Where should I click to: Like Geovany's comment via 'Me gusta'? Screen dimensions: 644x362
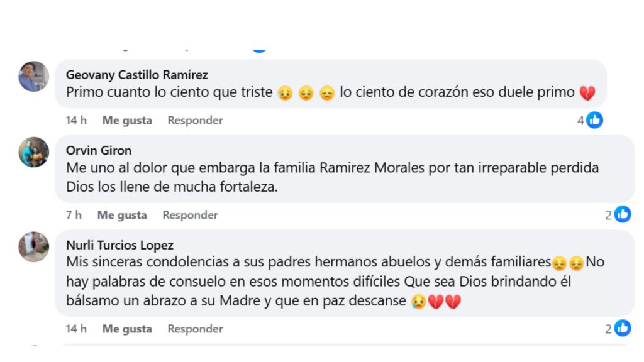tap(127, 120)
